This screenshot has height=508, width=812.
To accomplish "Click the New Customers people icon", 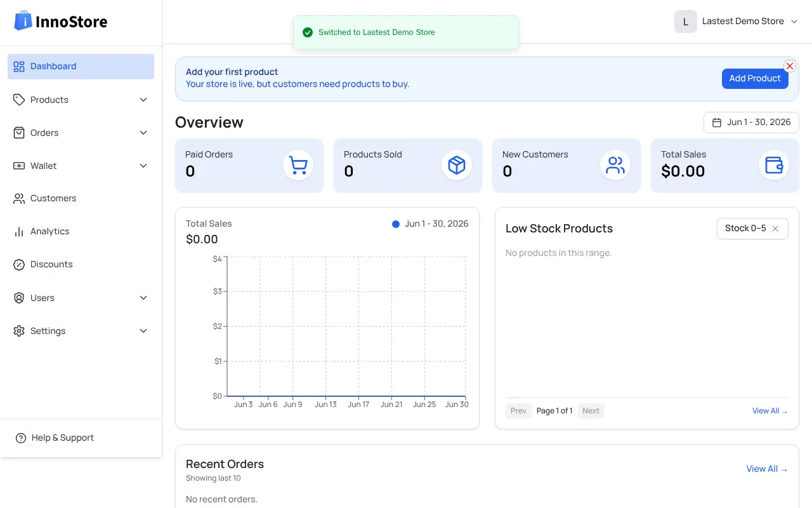I will (x=615, y=165).
